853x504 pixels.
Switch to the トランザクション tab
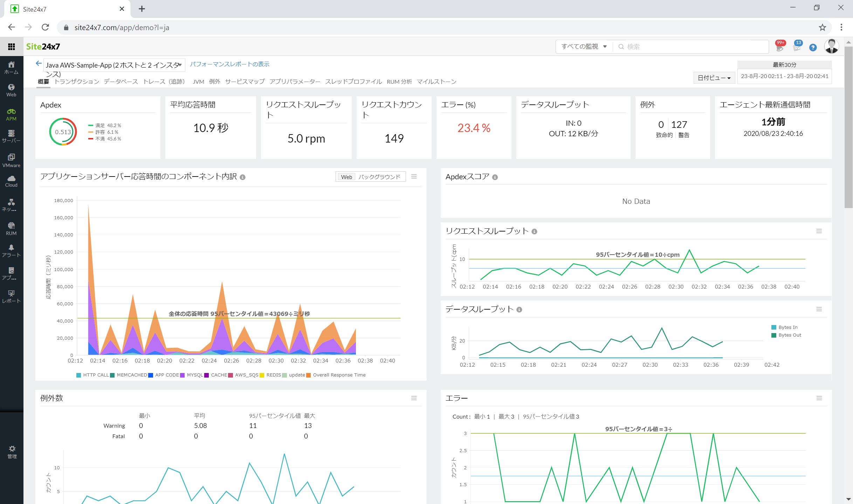click(77, 82)
